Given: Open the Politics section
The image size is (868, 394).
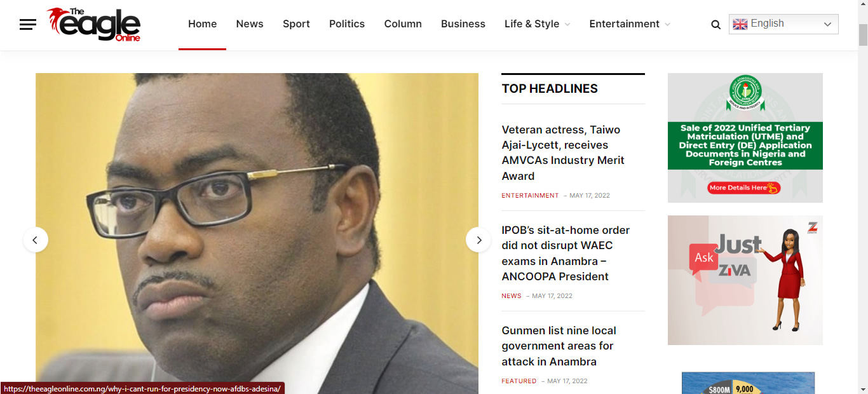Looking at the screenshot, I should [x=347, y=24].
